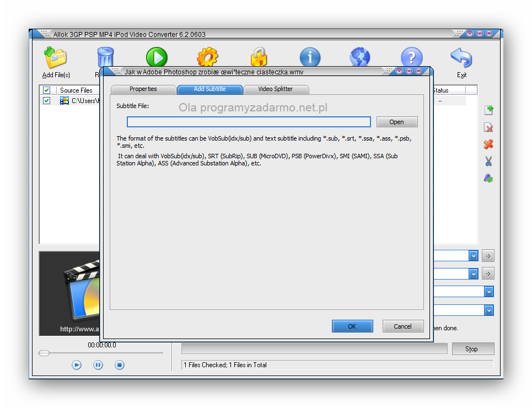532x408 pixels.
Task: Expand the first dropdown arrow in main window
Action: click(474, 256)
